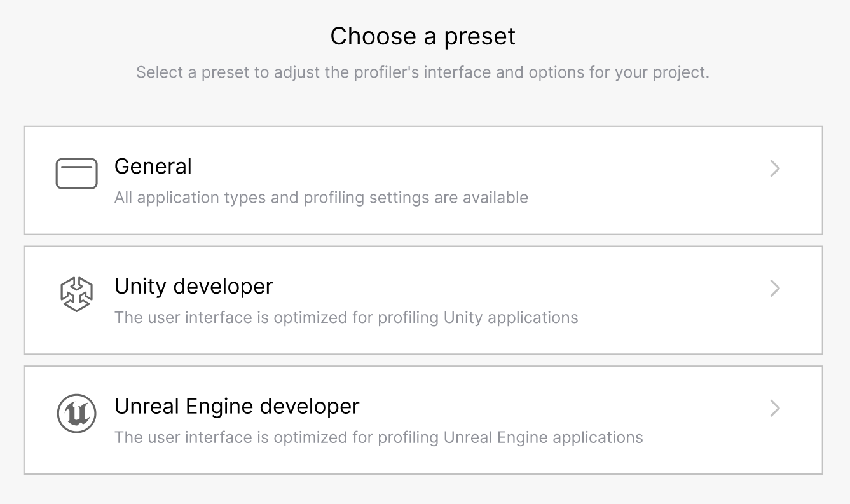Click the "Select a preset to adjust" subtitle
850x504 pixels.
click(x=423, y=72)
